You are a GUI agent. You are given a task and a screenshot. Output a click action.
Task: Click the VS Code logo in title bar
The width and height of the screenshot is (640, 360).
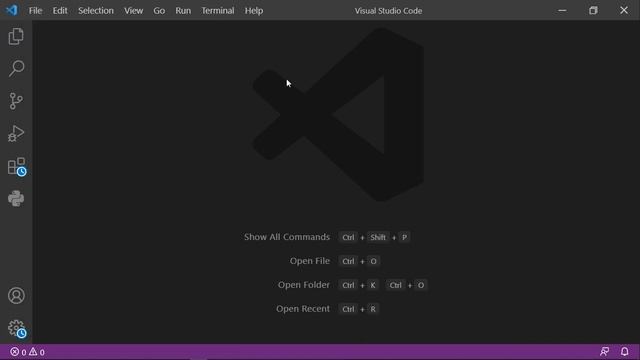click(11, 10)
